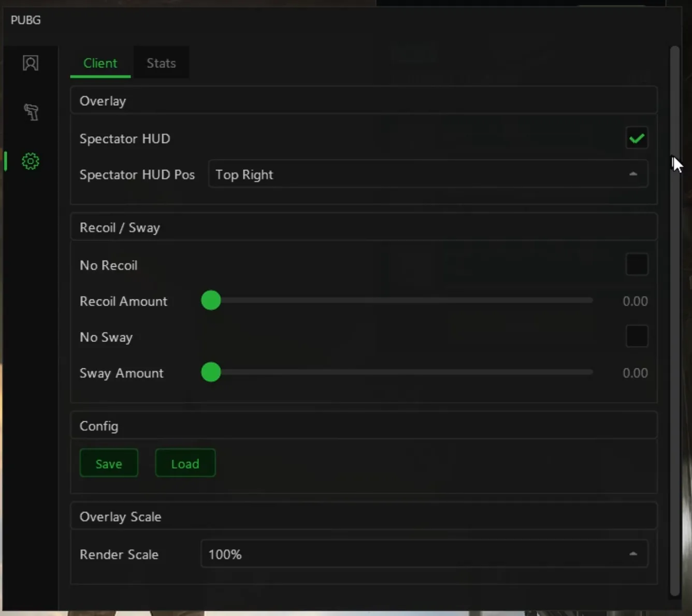Switch to the Stats tab
The width and height of the screenshot is (692, 616).
[x=161, y=63]
